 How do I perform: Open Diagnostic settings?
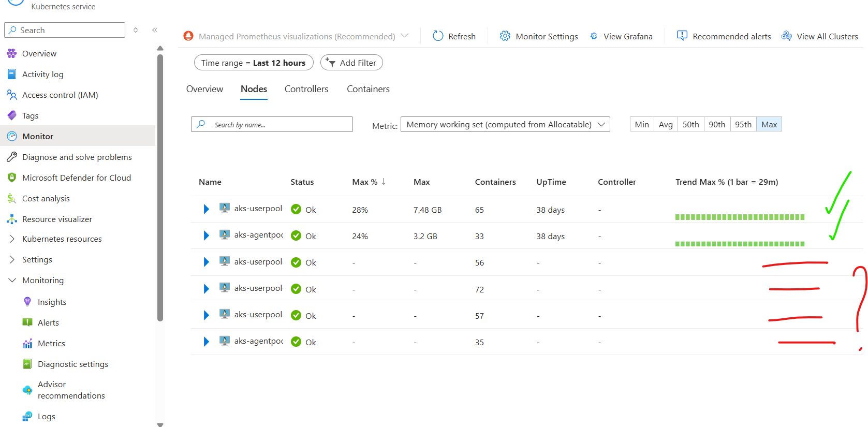pos(72,364)
